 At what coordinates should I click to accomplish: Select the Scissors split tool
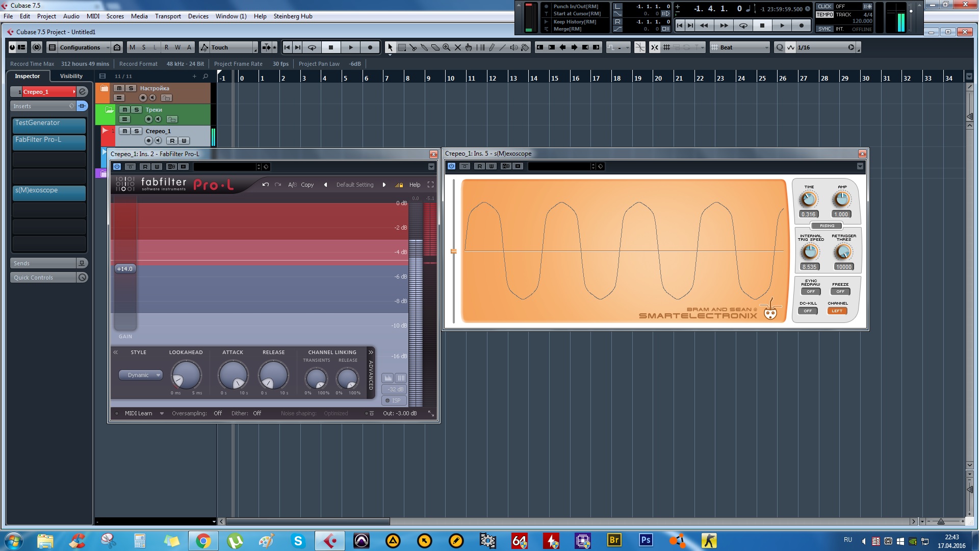tap(413, 47)
